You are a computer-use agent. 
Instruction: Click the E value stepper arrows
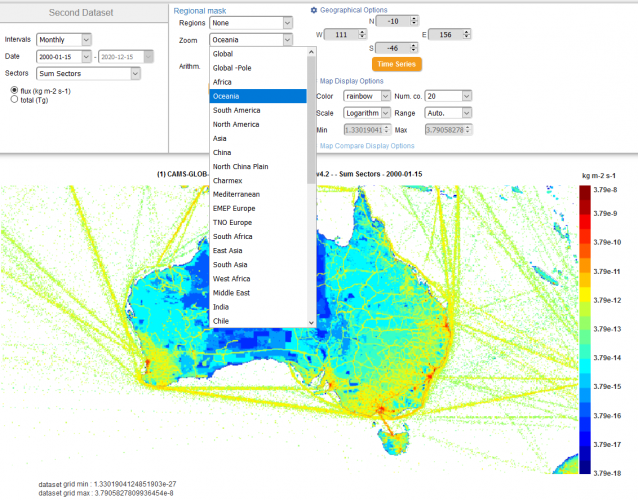tap(467, 34)
